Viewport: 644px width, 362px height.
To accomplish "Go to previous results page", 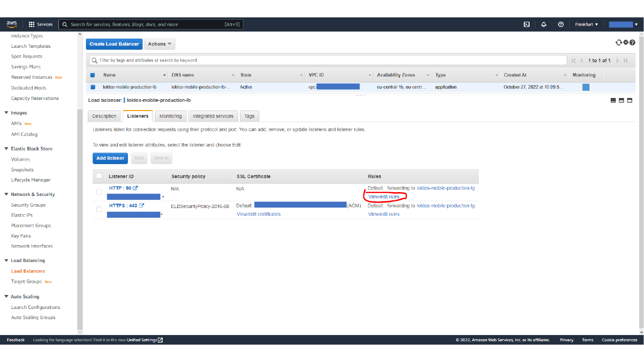I will pyautogui.click(x=582, y=60).
